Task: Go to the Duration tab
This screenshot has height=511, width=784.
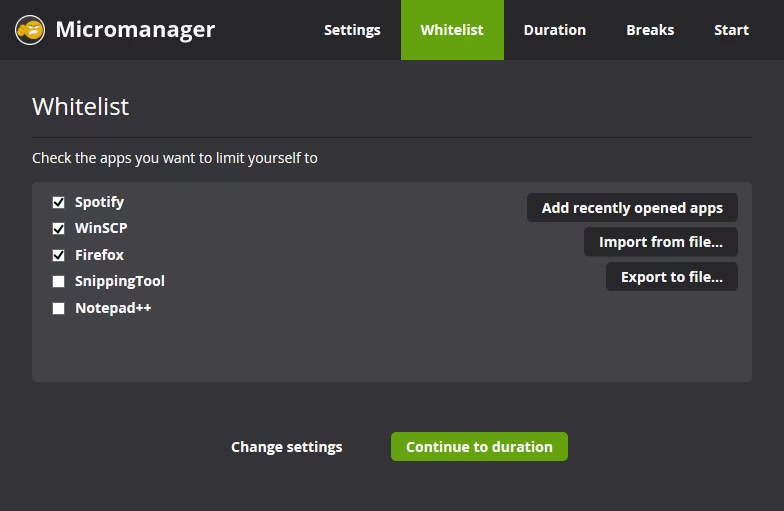Action: click(x=554, y=30)
